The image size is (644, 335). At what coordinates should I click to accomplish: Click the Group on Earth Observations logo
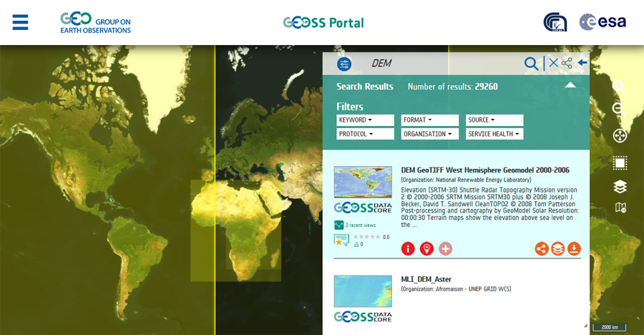tap(95, 23)
